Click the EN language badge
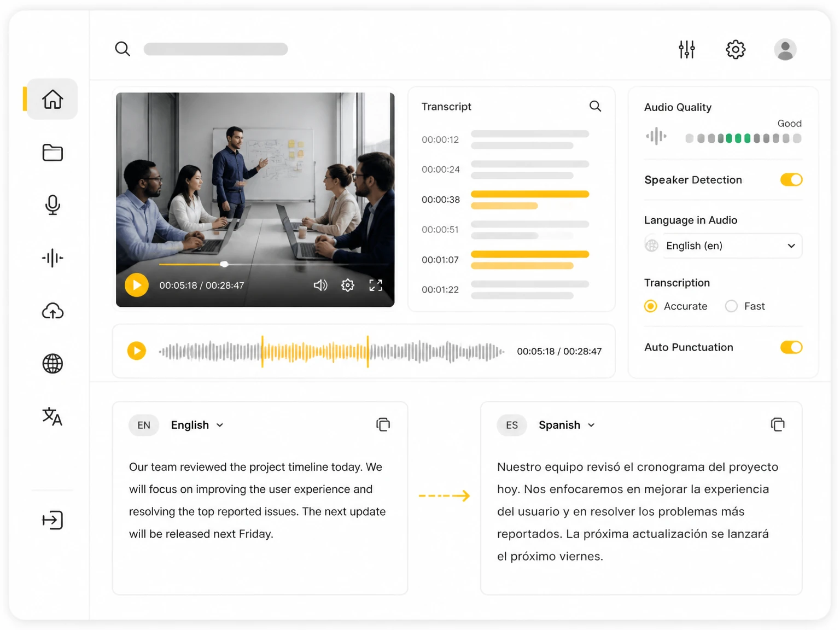Viewport: 840px width, 630px height. [x=144, y=425]
